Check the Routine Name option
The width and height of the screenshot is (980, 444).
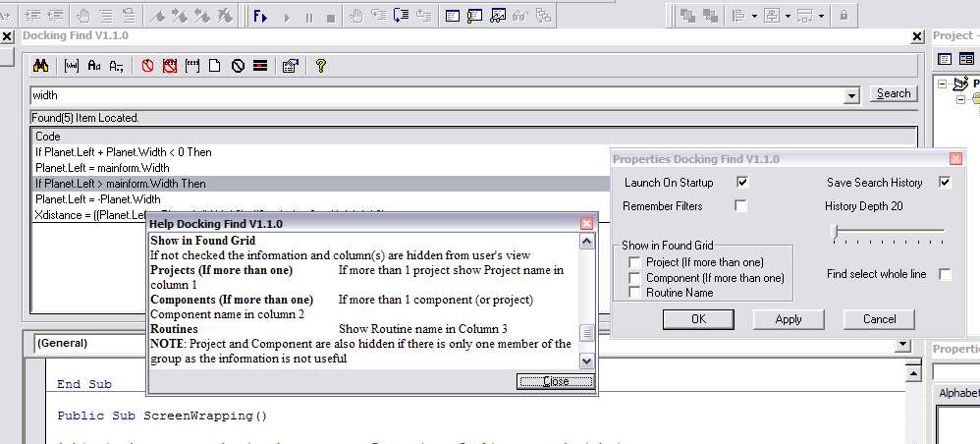[x=634, y=293]
